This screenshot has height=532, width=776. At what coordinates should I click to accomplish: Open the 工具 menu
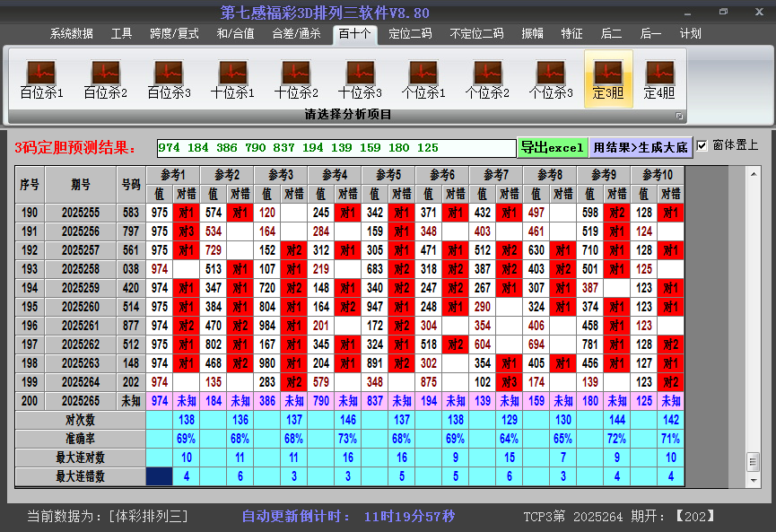pyautogui.click(x=121, y=33)
